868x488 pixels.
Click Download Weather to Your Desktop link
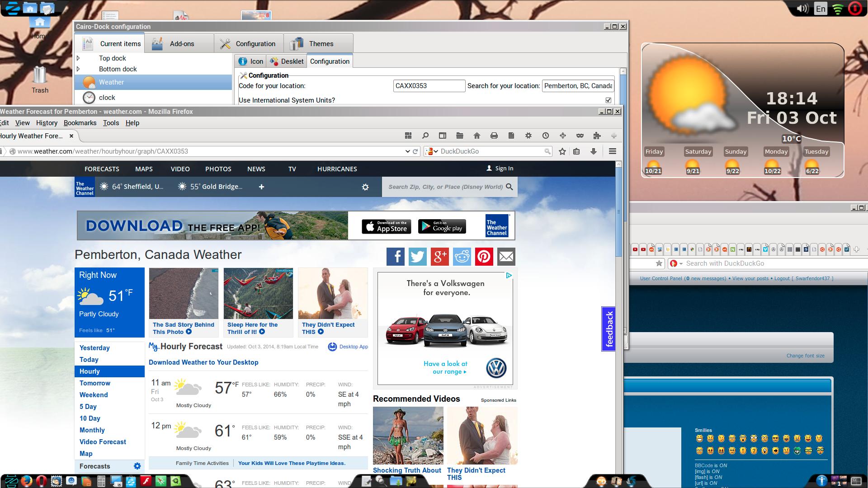point(203,362)
